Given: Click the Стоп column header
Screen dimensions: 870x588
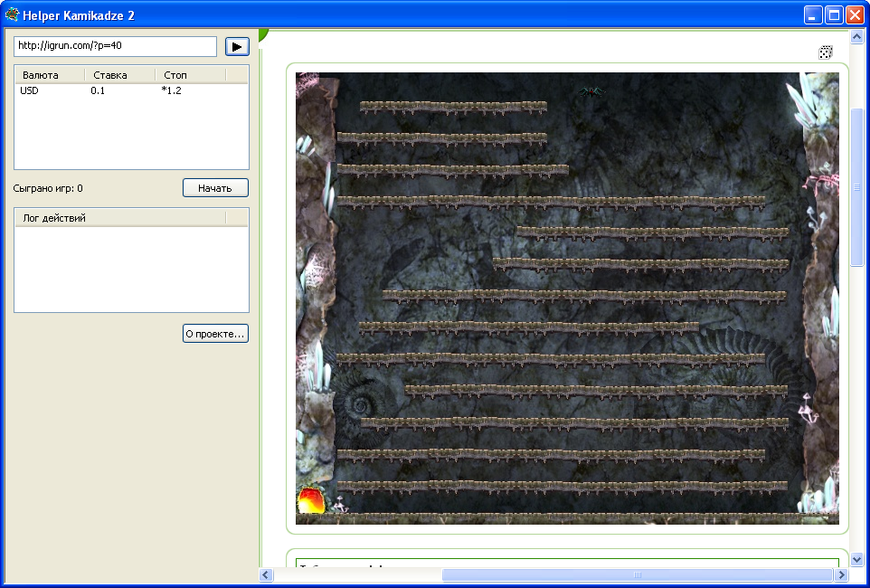Looking at the screenshot, I should tap(189, 75).
